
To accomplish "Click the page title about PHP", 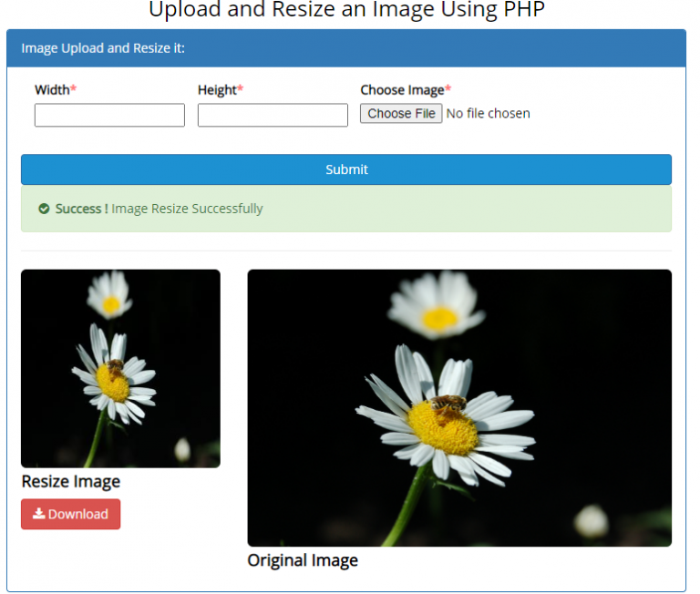I will click(346, 10).
